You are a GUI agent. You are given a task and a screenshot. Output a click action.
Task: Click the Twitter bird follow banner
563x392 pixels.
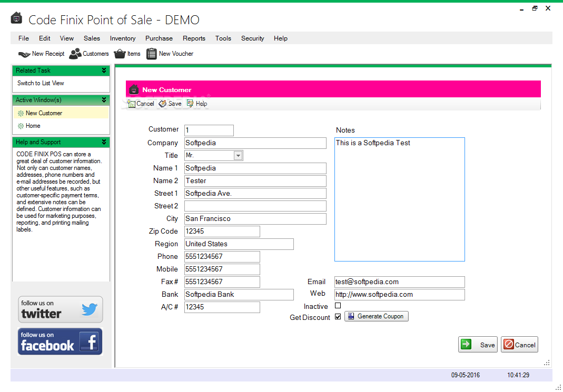61,309
